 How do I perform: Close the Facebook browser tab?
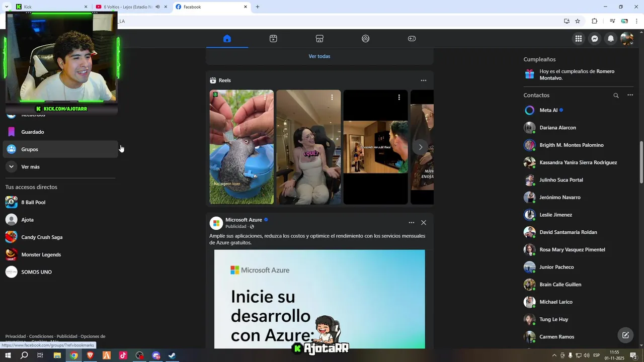(x=246, y=7)
